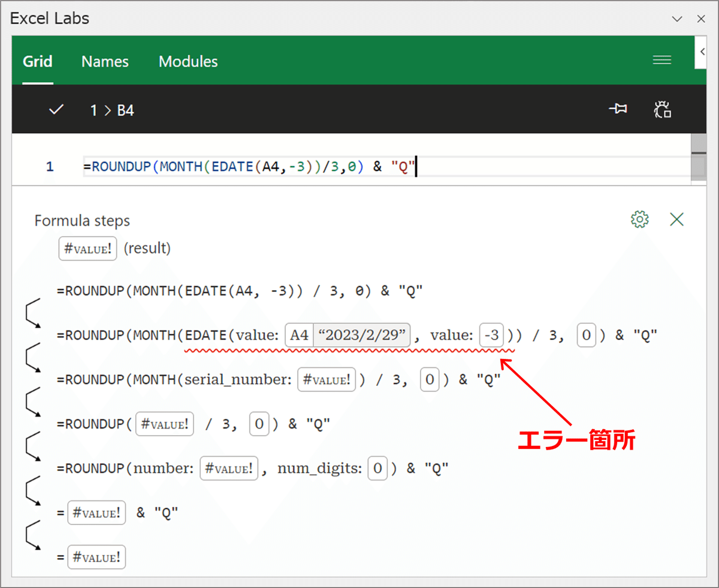This screenshot has height=588, width=719.
Task: Close the Formula steps panel
Action: coord(676,219)
